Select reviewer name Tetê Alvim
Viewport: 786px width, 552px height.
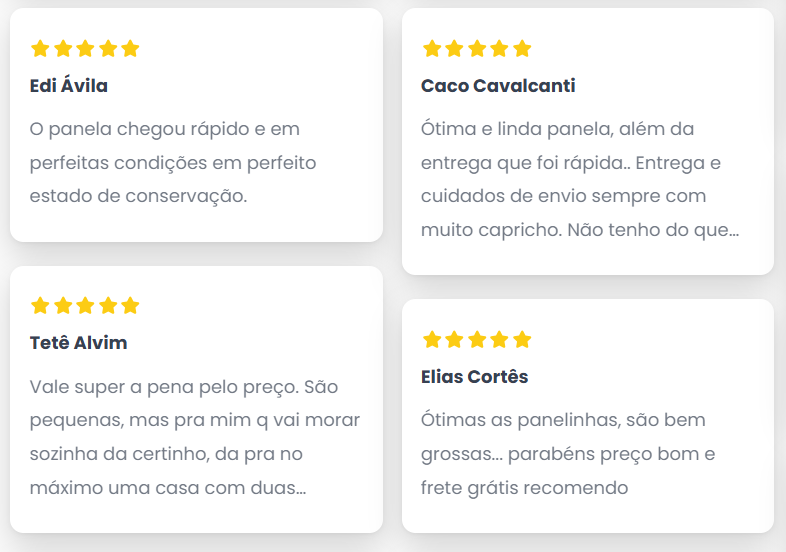[x=79, y=343]
